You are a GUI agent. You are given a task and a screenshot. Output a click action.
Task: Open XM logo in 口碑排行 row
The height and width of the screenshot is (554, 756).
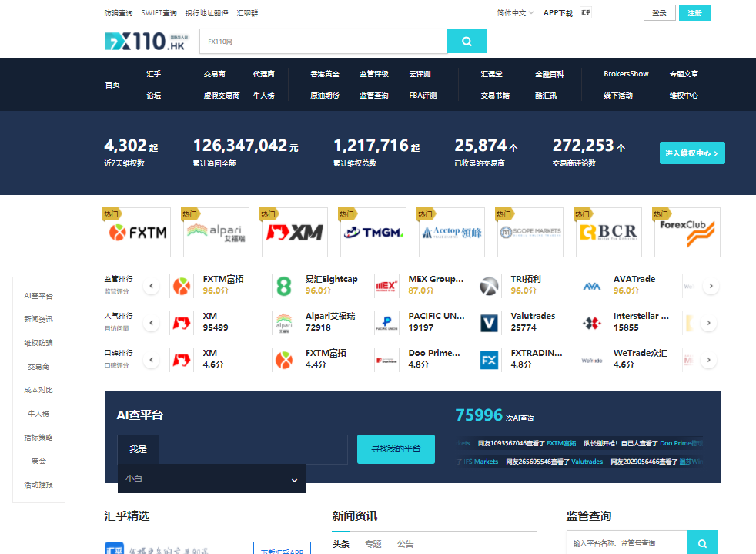point(182,360)
